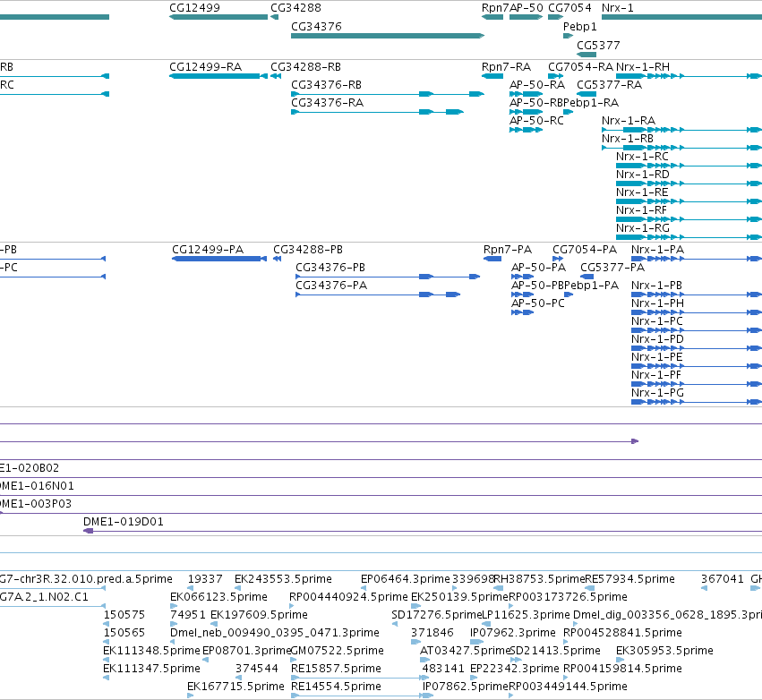762x700 pixels.
Task: Select the Nrx-1-PA protein label
Action: click(x=657, y=250)
